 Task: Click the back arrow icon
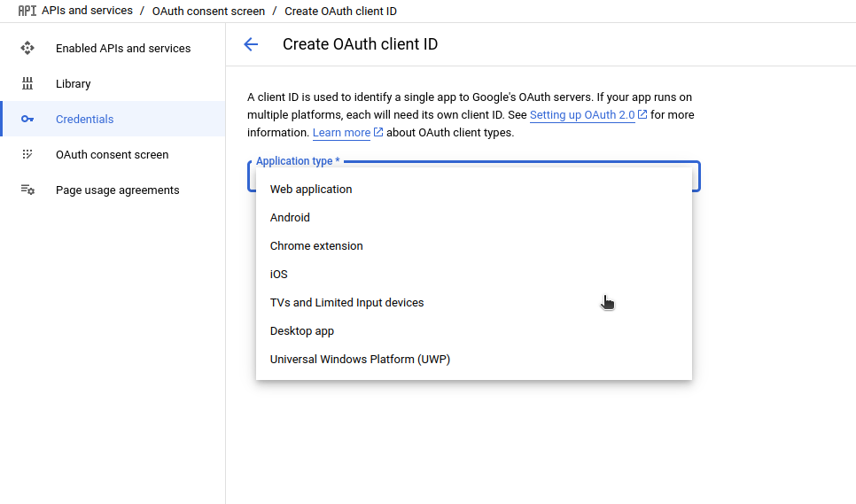pos(251,44)
